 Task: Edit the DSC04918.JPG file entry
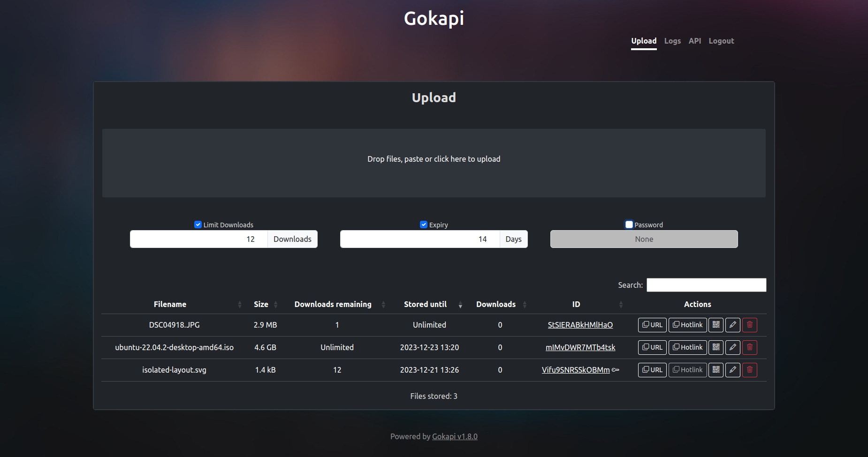tap(733, 325)
